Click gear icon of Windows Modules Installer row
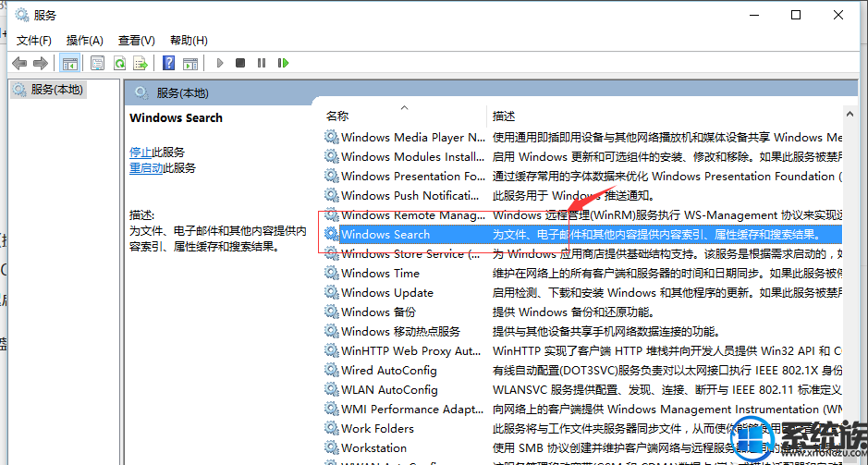868x465 pixels. [x=332, y=156]
